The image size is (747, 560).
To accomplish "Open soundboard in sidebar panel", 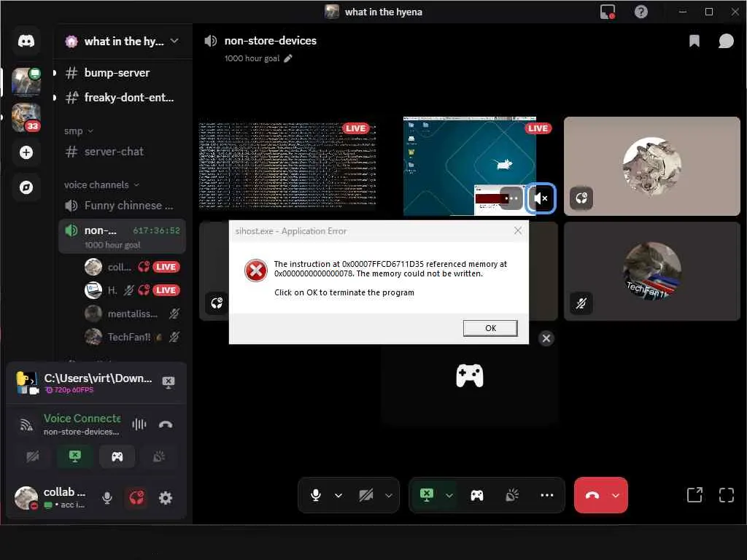I will pos(159,456).
